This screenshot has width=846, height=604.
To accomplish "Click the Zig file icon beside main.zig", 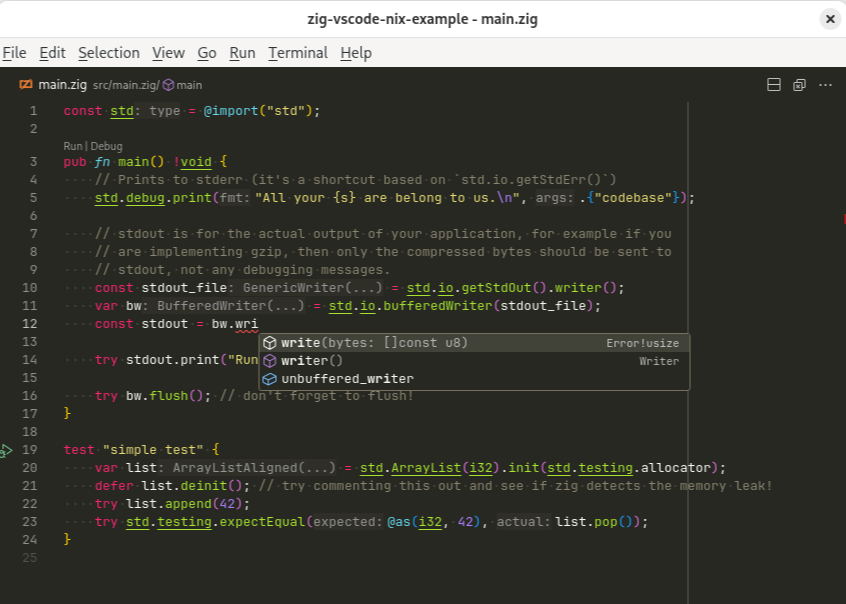I will (25, 84).
